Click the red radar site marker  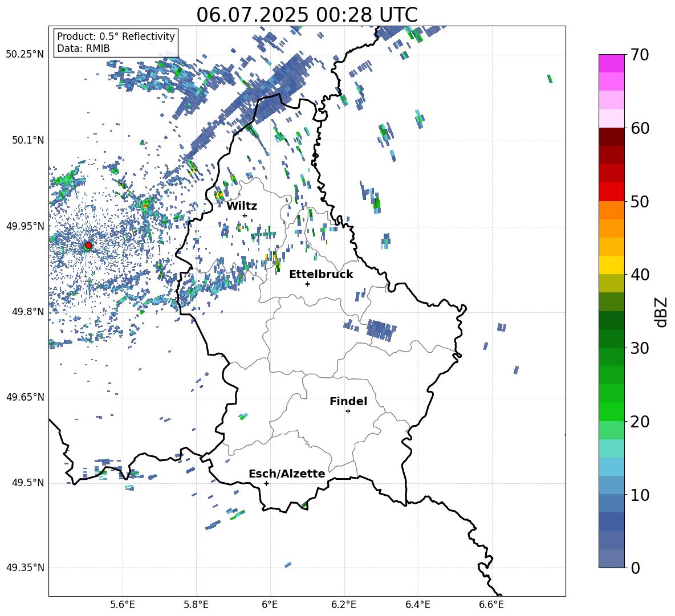click(88, 246)
